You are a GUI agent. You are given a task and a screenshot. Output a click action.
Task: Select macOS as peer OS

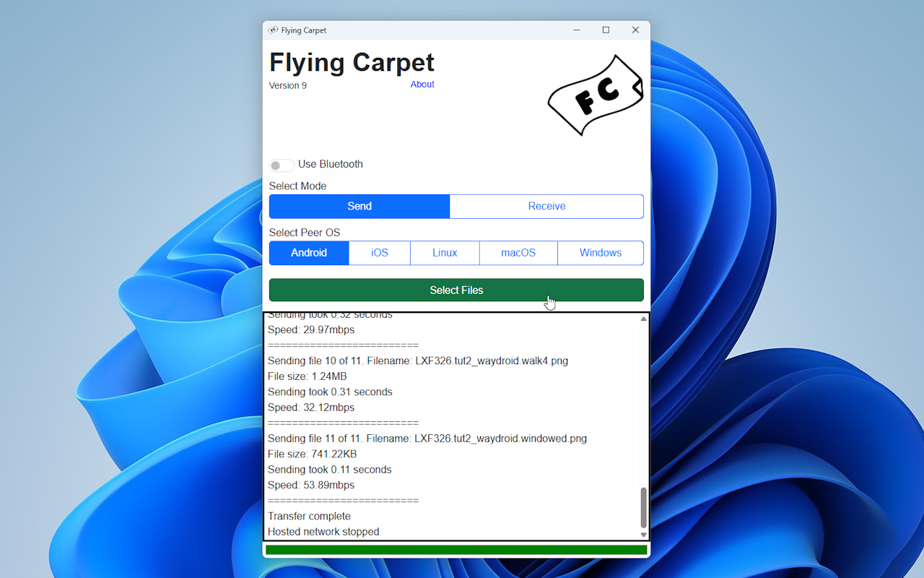click(518, 252)
